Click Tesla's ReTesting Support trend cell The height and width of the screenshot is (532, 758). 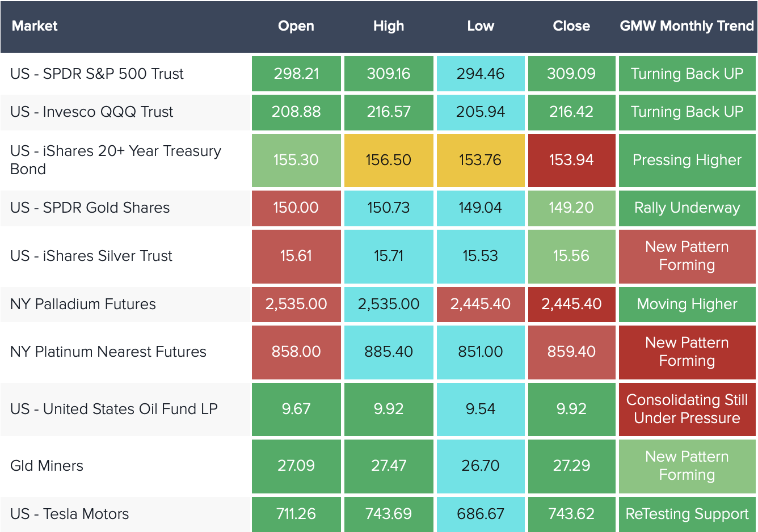[x=687, y=514]
